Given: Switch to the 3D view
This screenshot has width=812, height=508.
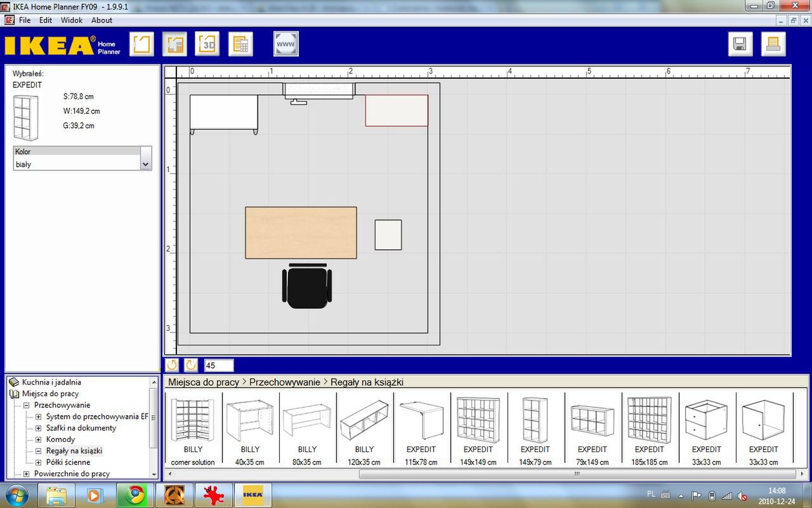Looking at the screenshot, I should [207, 44].
